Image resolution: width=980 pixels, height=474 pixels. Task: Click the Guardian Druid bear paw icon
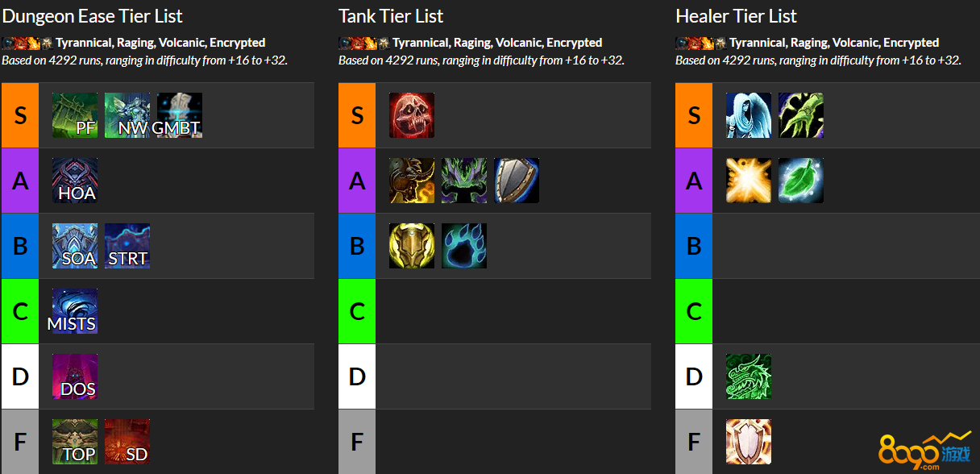point(464,246)
